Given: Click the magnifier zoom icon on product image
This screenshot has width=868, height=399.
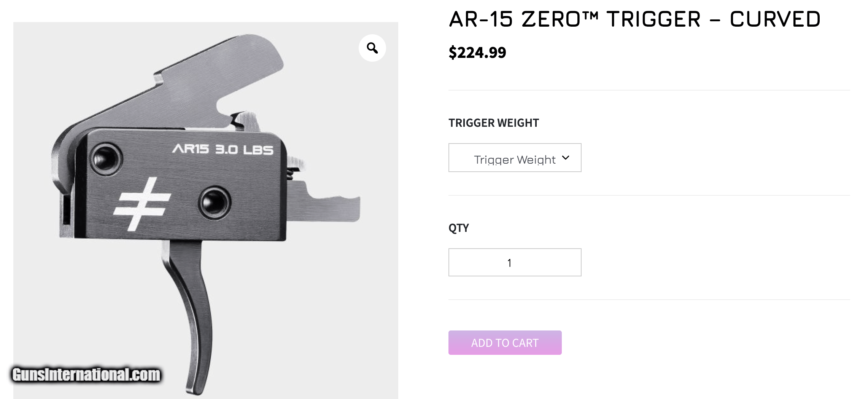Looking at the screenshot, I should [x=372, y=48].
